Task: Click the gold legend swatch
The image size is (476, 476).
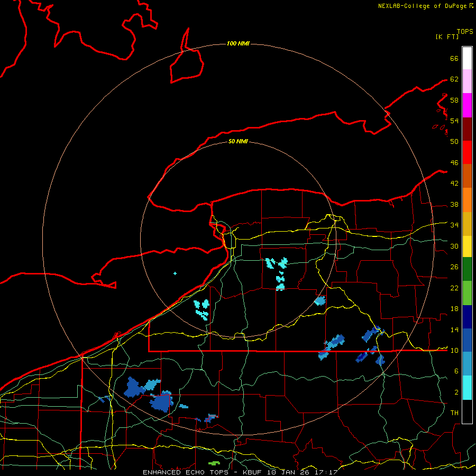Action: tap(467, 223)
